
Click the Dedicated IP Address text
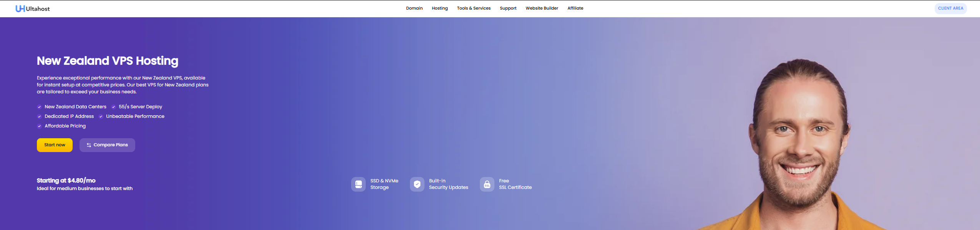69,116
